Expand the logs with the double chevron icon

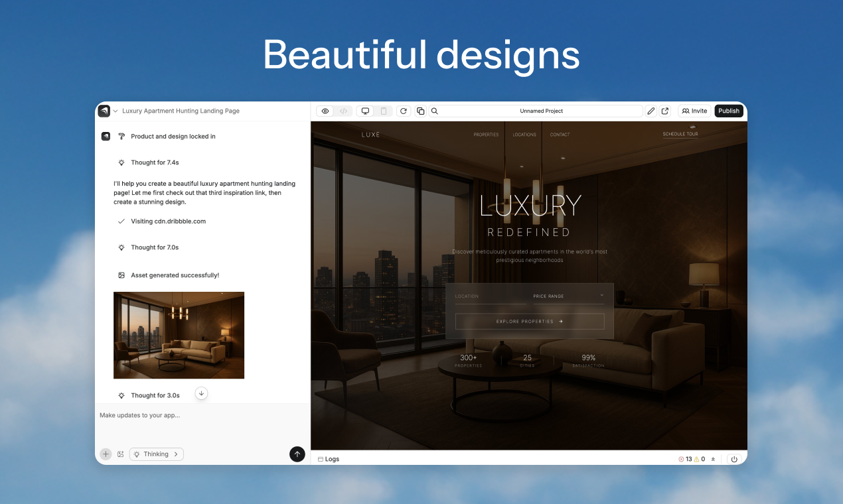click(714, 459)
